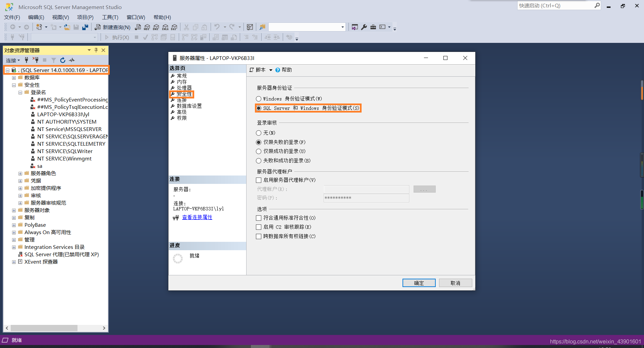The width and height of the screenshot is (644, 348).
Task: Expand the 服务器对象 (Server Objects) node
Action: pyautogui.click(x=14, y=210)
